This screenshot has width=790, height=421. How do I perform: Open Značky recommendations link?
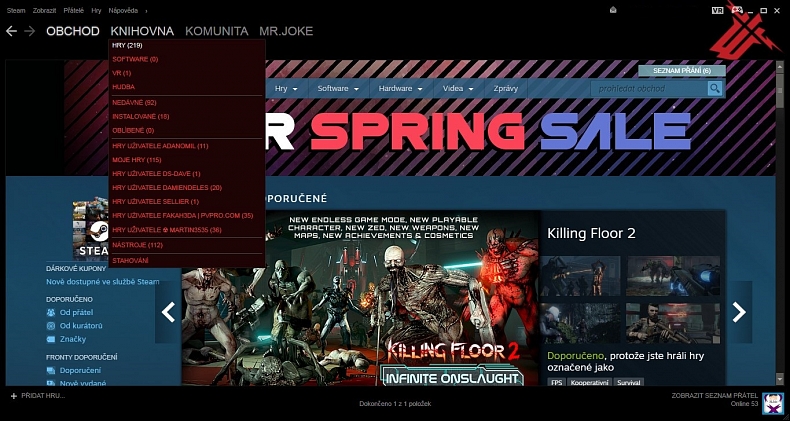click(x=73, y=339)
